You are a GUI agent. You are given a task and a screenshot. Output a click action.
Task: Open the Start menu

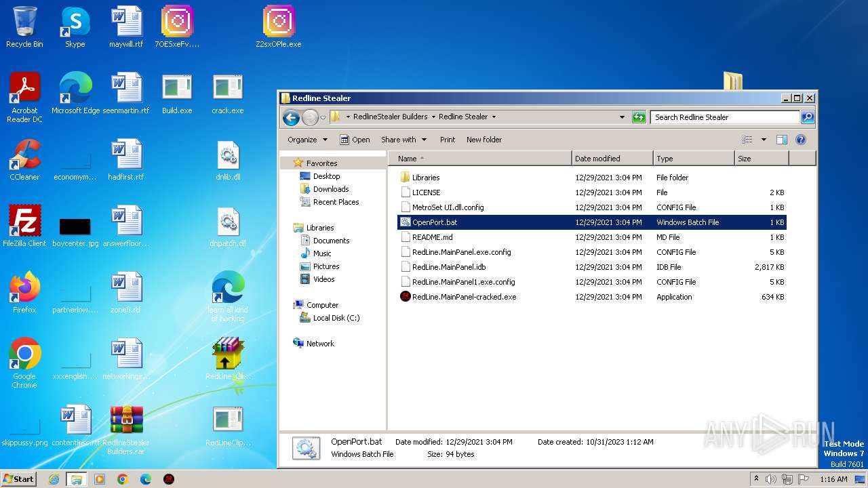(x=19, y=479)
